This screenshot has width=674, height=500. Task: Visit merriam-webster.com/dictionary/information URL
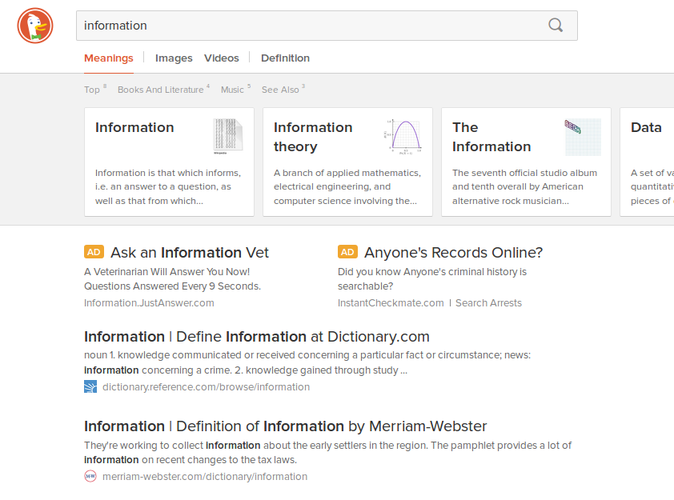pos(205,476)
